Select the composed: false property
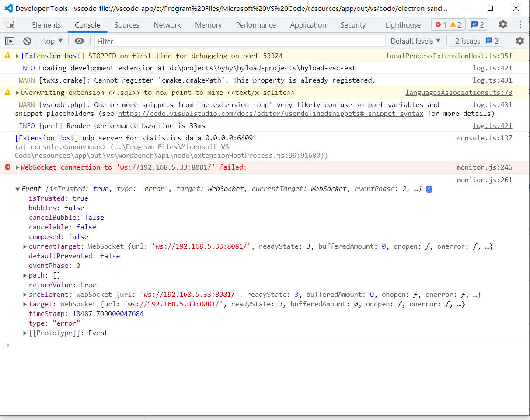The height and width of the screenshot is (420, 530). [59, 237]
